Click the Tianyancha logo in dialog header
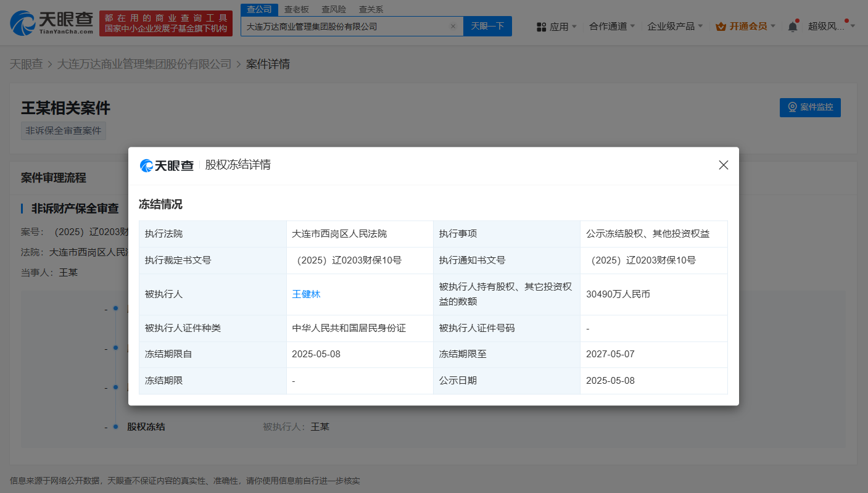 pyautogui.click(x=167, y=165)
